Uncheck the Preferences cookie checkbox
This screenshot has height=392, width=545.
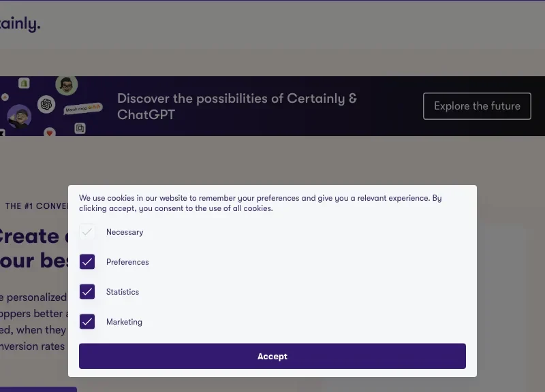click(87, 262)
